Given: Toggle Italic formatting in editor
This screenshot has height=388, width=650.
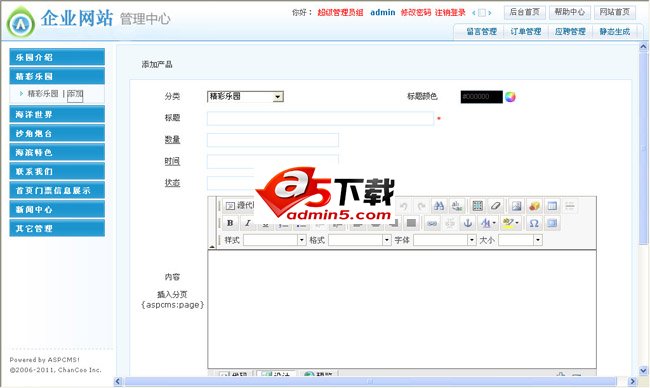Looking at the screenshot, I should tap(247, 223).
